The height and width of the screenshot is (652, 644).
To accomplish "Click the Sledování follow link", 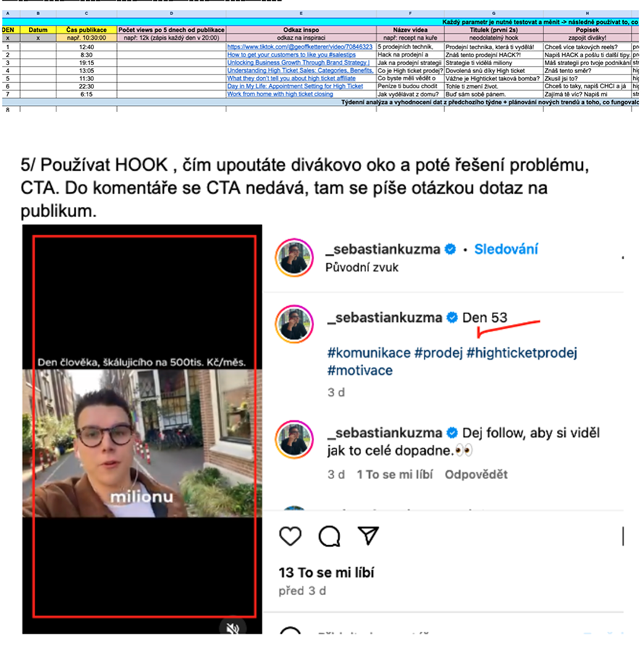I will (x=506, y=249).
